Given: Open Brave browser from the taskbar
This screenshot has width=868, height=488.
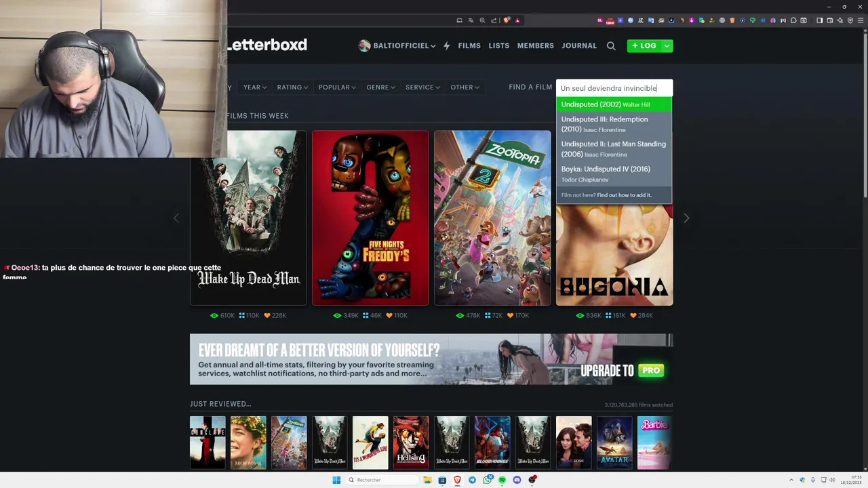Looking at the screenshot, I should [x=457, y=480].
